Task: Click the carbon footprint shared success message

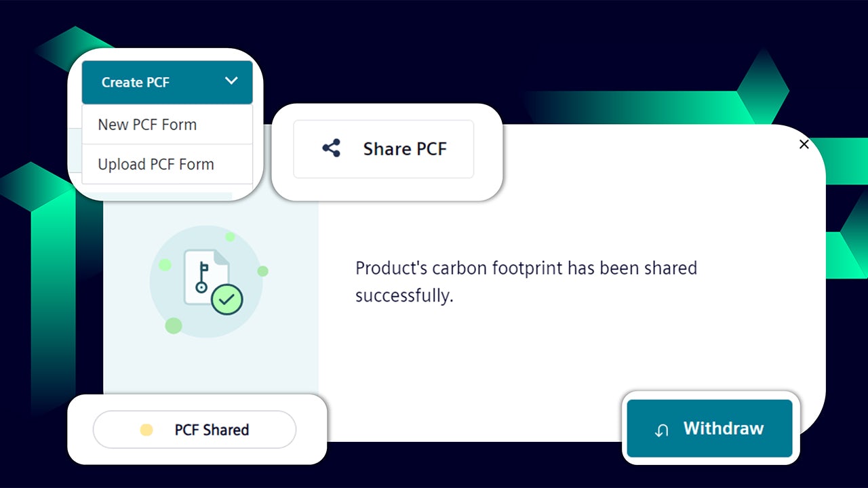Action: pyautogui.click(x=526, y=282)
